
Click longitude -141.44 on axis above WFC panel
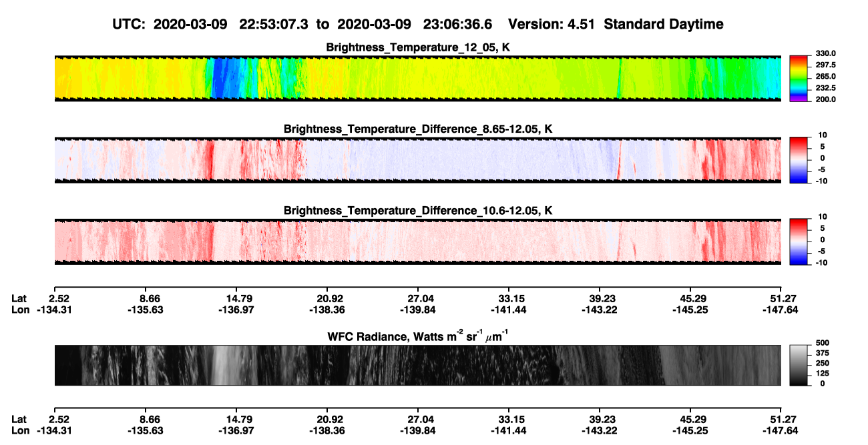509,310
